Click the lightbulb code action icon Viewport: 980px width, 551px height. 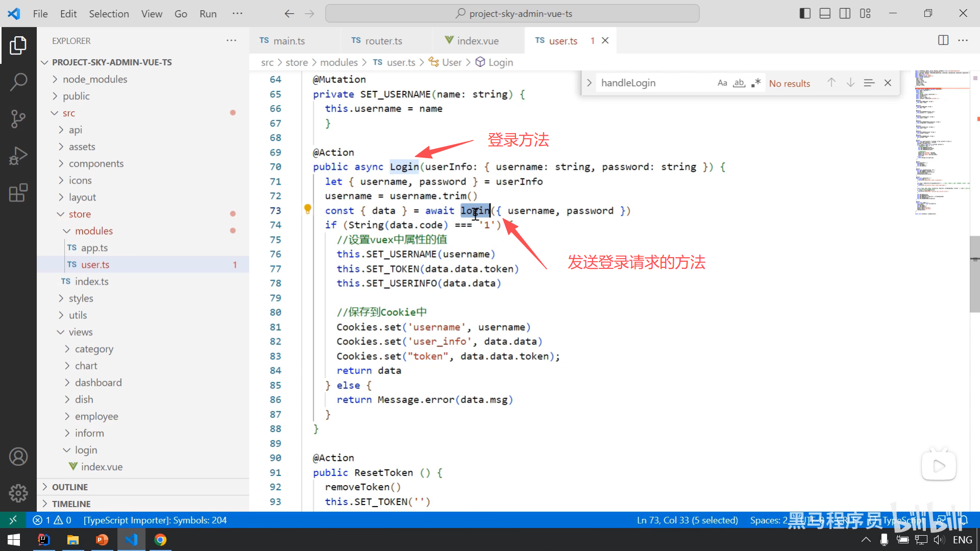tap(307, 209)
